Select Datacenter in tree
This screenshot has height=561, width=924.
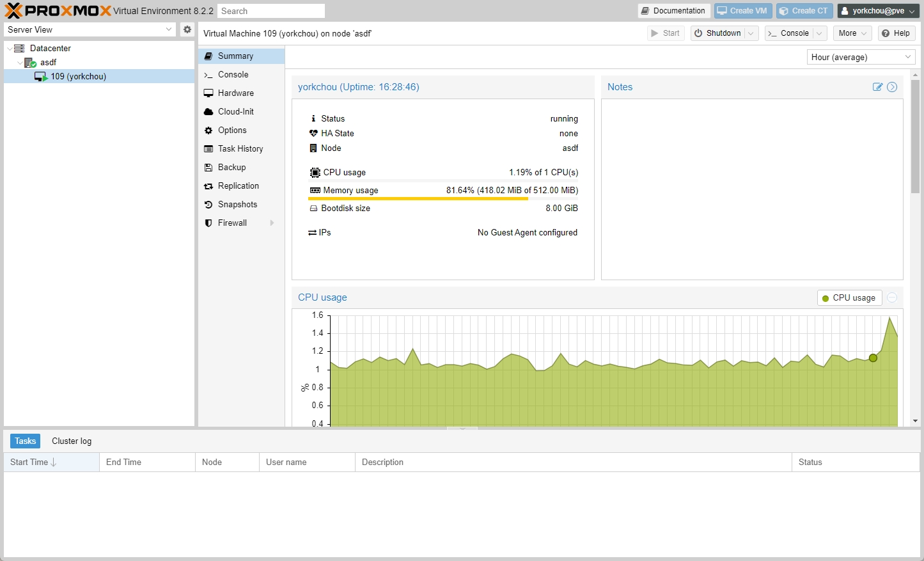tap(51, 49)
